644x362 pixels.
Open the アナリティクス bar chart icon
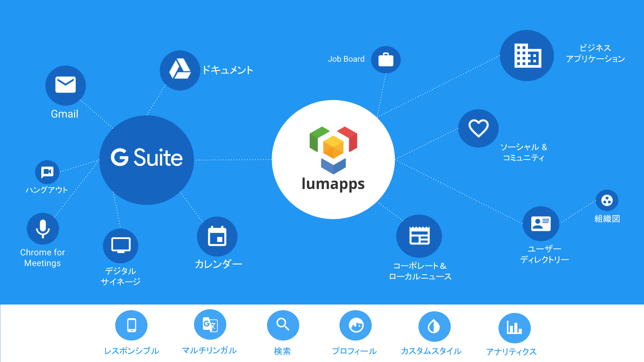[515, 328]
